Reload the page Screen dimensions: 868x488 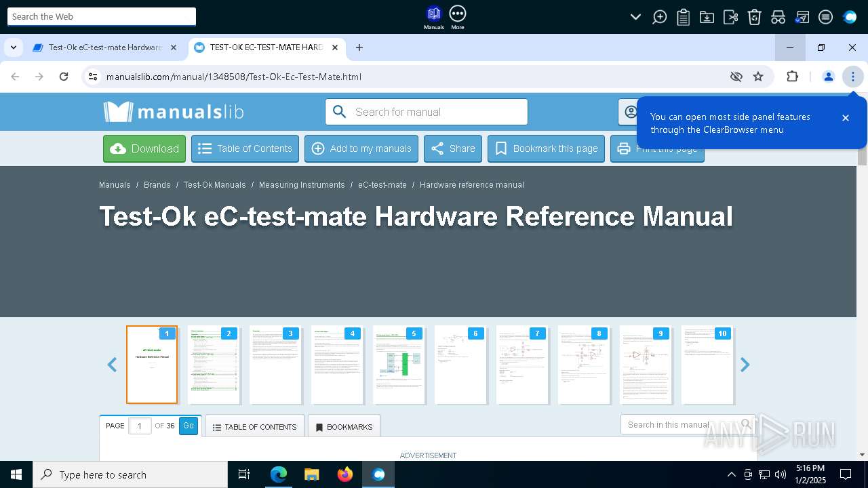click(64, 77)
